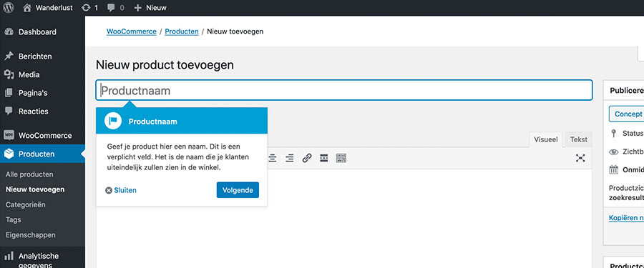Open the updates icon showing 1
This screenshot has height=268, width=644.
(x=90, y=7)
